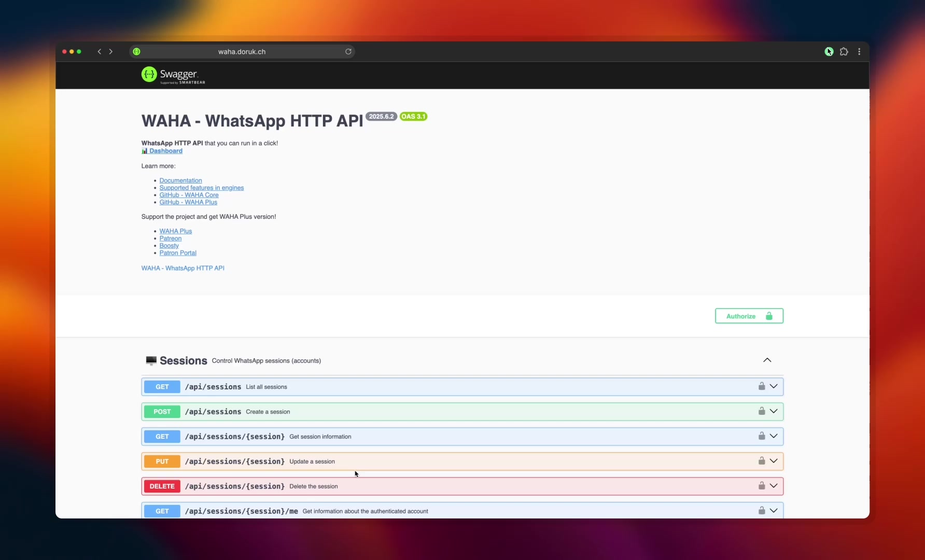The width and height of the screenshot is (925, 560).
Task: Click the Authorize button
Action: coord(749,316)
